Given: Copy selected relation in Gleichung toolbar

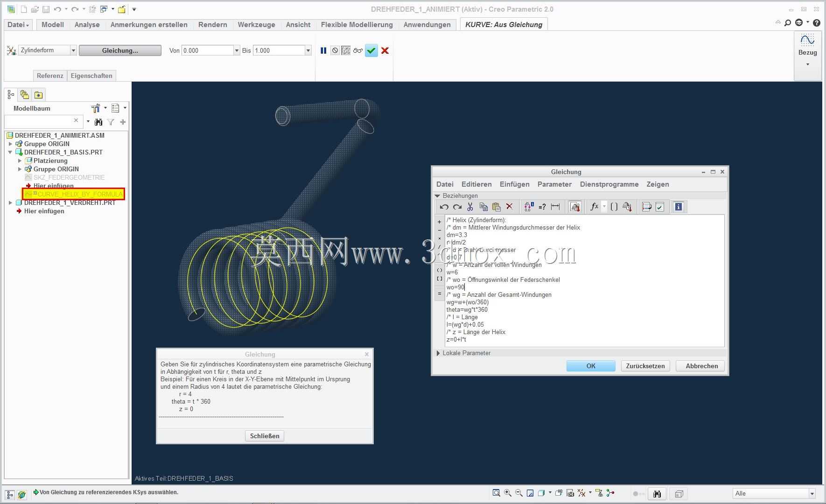Looking at the screenshot, I should click(483, 207).
